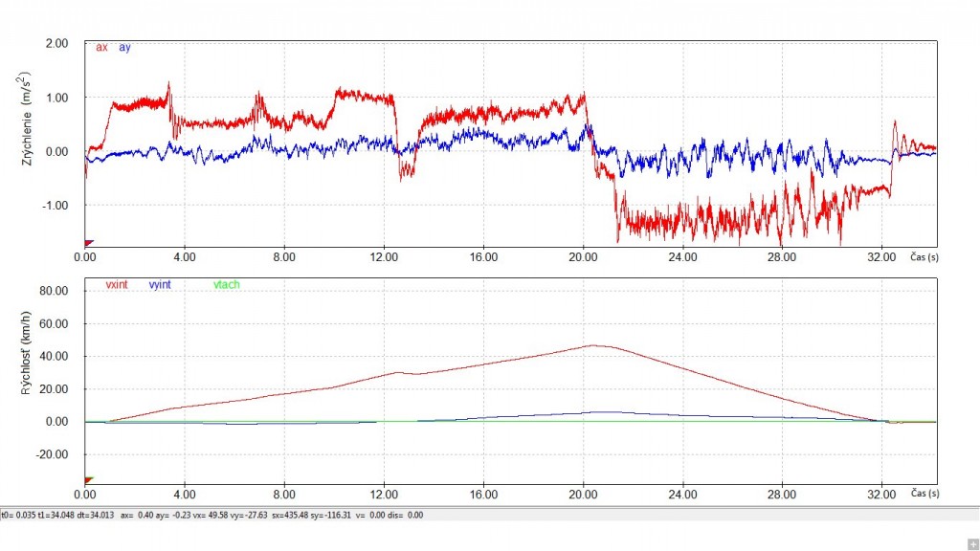The height and width of the screenshot is (551, 980).
Task: Select the red-blue marker flag in acceleration chart
Action: (x=89, y=243)
